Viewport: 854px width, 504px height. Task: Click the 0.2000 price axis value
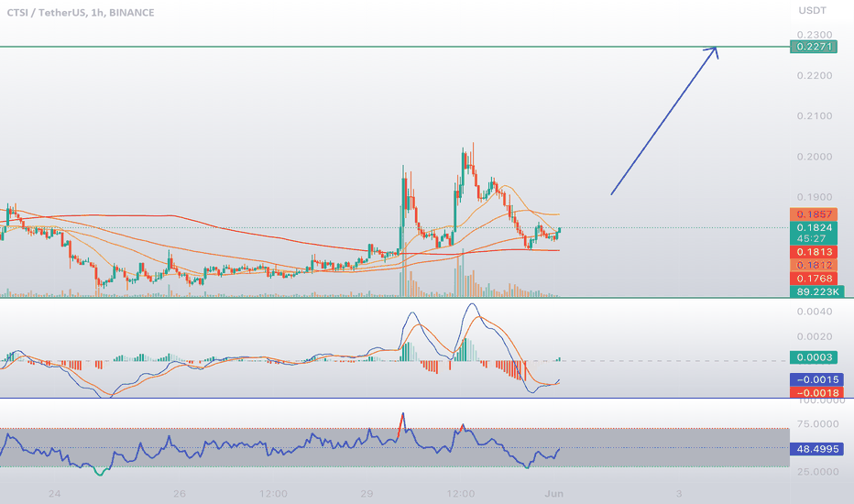pyautogui.click(x=815, y=157)
